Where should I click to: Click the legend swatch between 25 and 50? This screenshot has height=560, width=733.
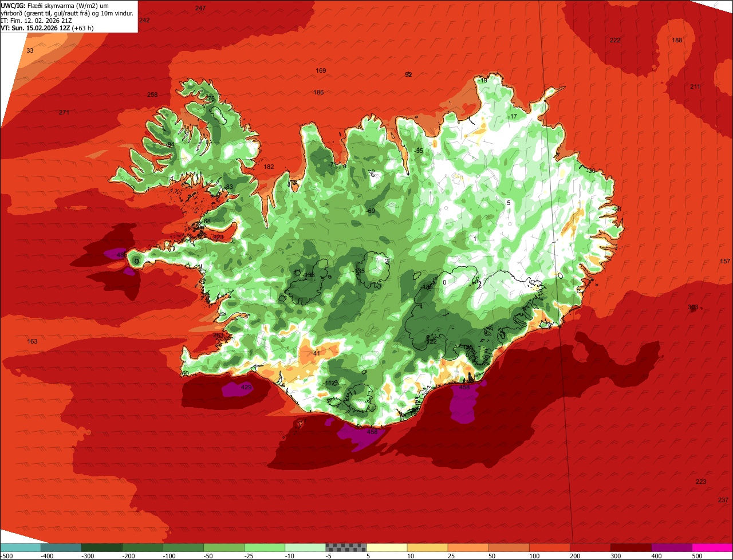tap(468, 547)
